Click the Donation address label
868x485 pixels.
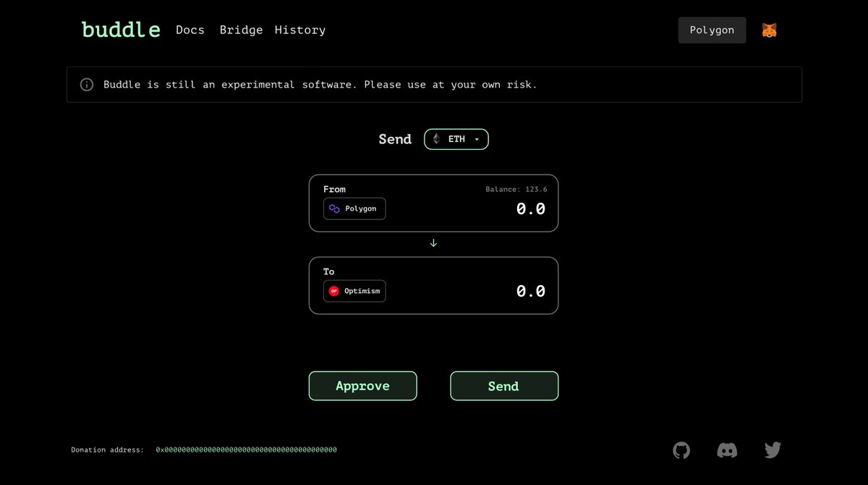[107, 450]
